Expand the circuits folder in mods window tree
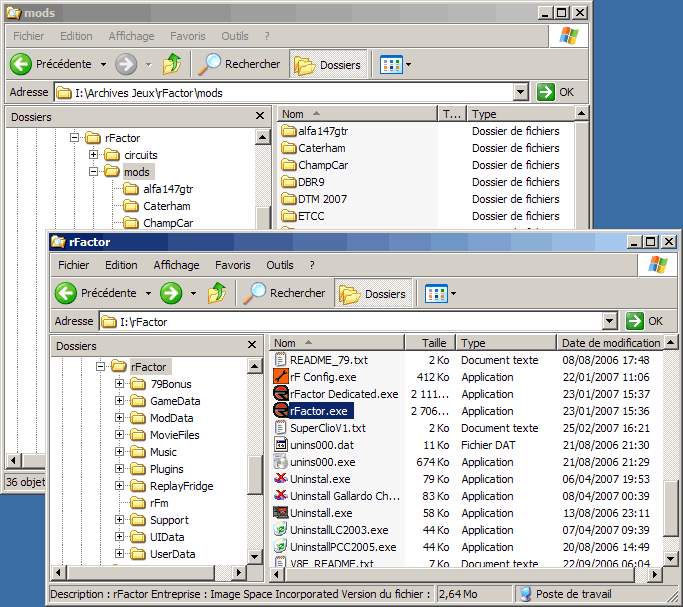 (x=93, y=154)
